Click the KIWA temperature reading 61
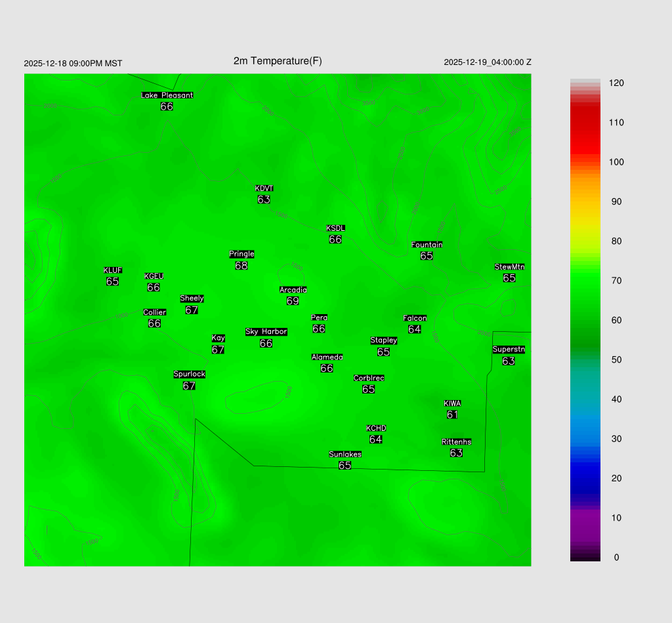Viewport: 672px width, 623px height. (x=452, y=414)
